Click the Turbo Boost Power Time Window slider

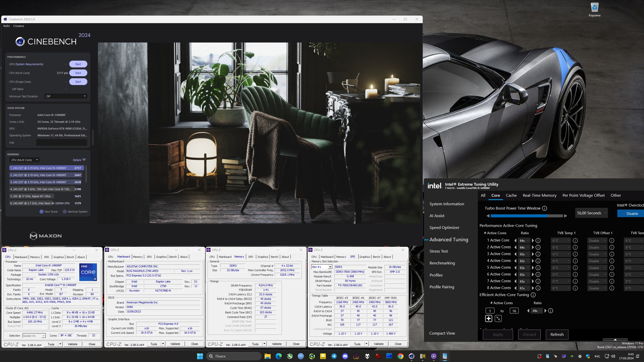(x=526, y=216)
